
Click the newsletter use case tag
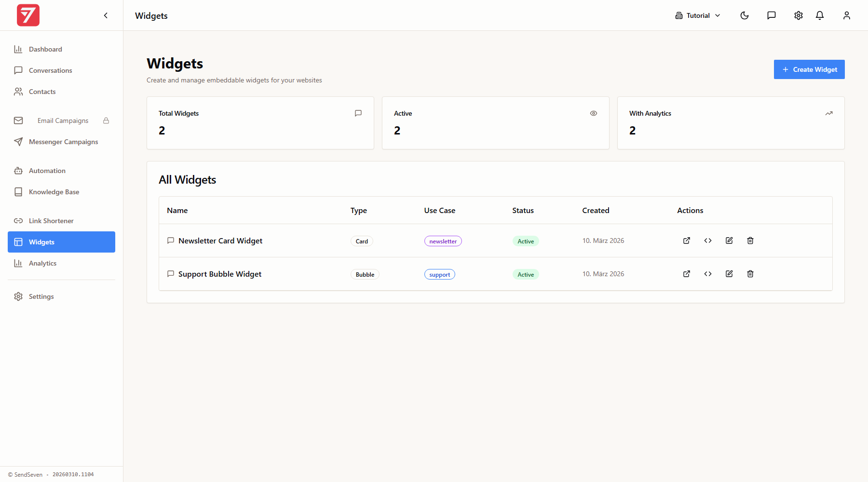(x=443, y=241)
